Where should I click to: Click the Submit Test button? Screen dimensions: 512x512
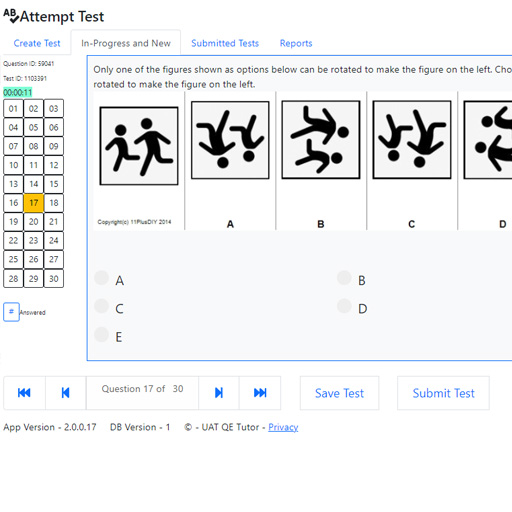pos(443,393)
